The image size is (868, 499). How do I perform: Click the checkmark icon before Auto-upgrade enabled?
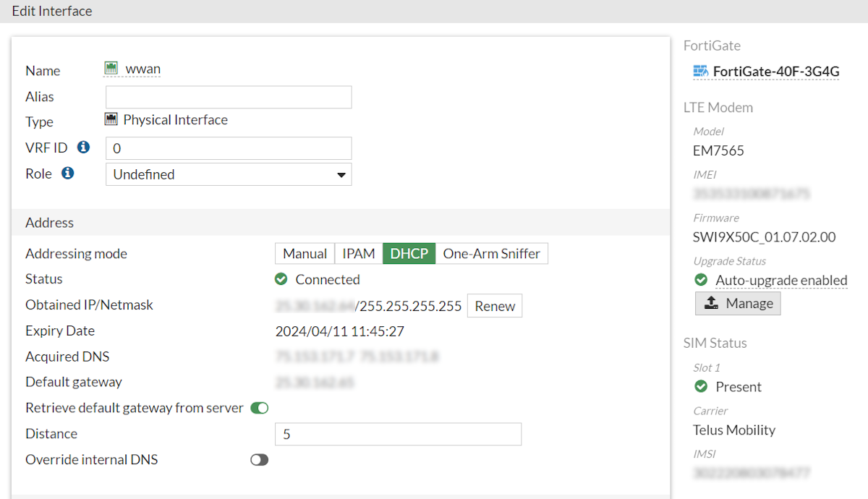pos(700,280)
